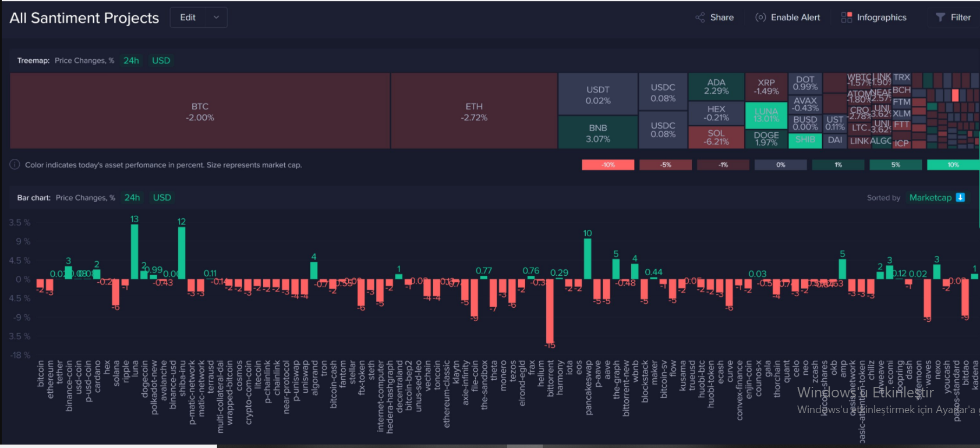The height and width of the screenshot is (448, 980).
Task: Click the AVAX -0.43% treemap block
Action: tap(805, 104)
